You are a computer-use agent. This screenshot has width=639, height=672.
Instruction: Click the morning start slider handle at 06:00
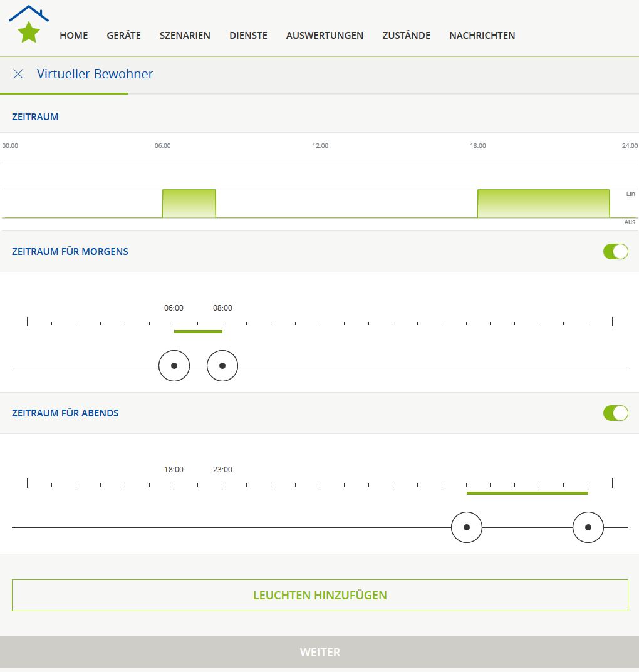click(x=174, y=366)
